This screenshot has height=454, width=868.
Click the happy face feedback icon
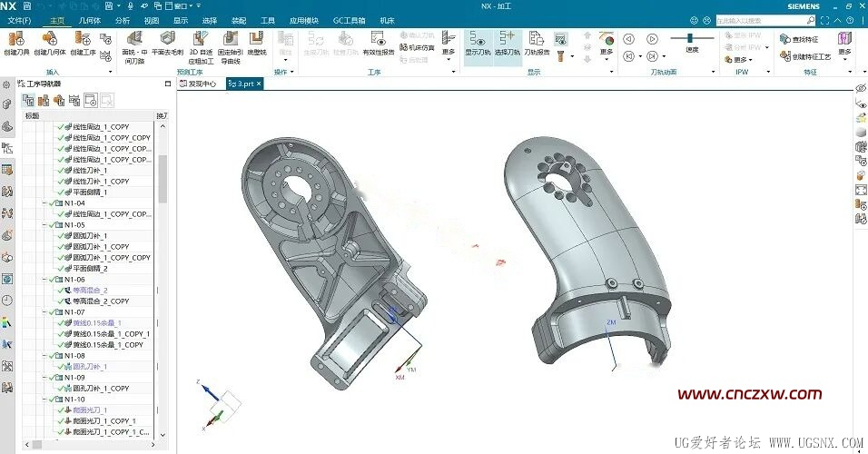(x=694, y=21)
